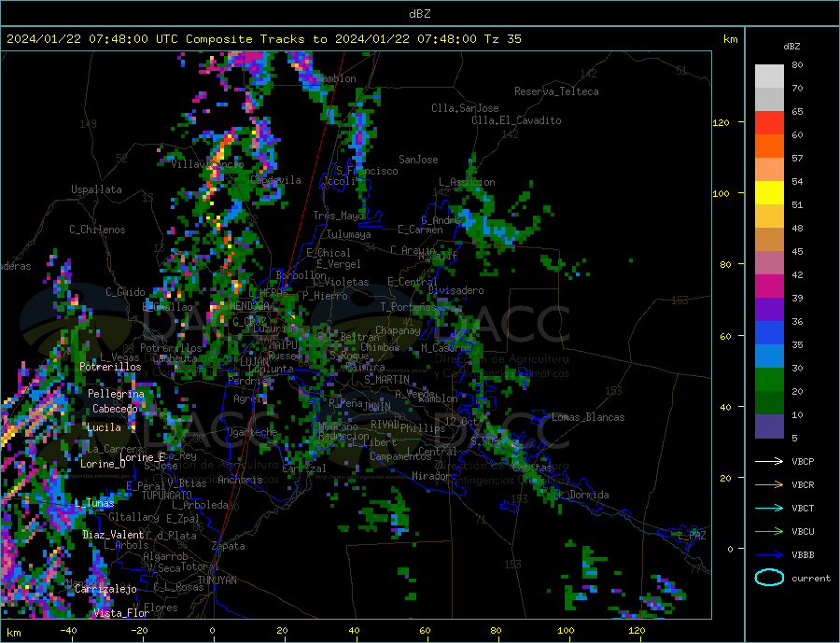The width and height of the screenshot is (840, 643).
Task: Click the 'Uspallata' map label
Action: 96,189
